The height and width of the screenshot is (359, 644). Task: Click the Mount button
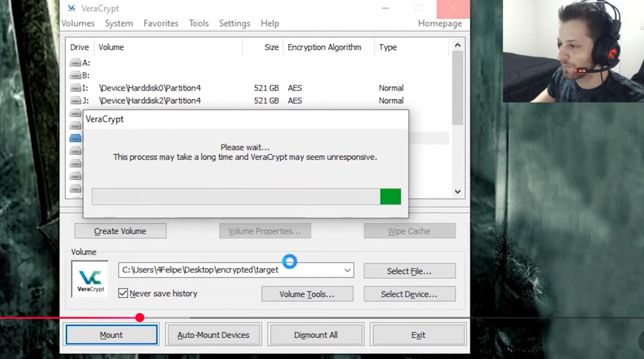pyautogui.click(x=111, y=335)
